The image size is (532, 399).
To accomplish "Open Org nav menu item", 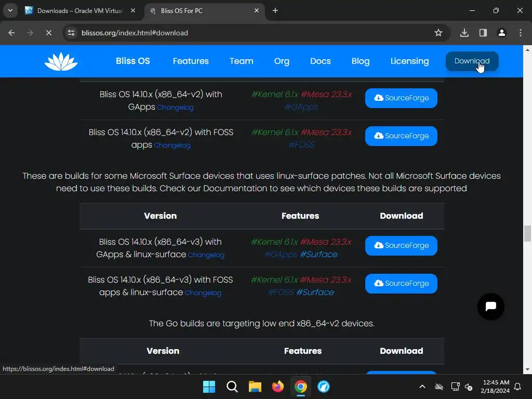I will pyautogui.click(x=282, y=61).
